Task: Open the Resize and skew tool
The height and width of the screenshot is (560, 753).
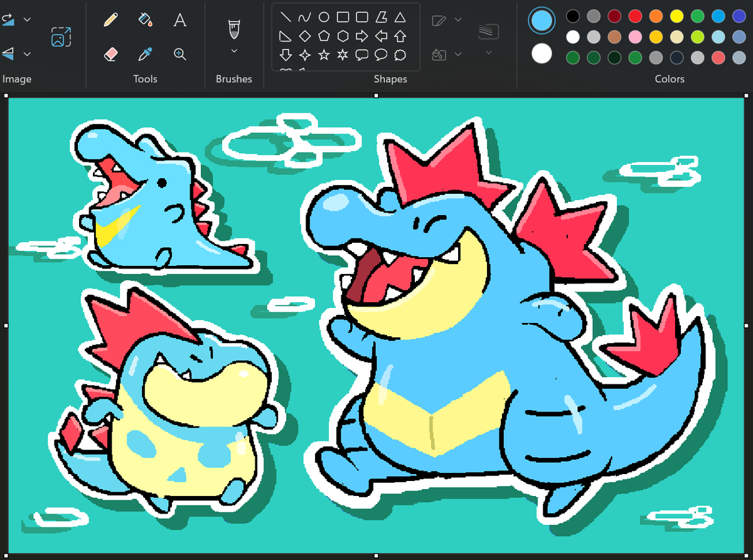Action: coord(60,37)
